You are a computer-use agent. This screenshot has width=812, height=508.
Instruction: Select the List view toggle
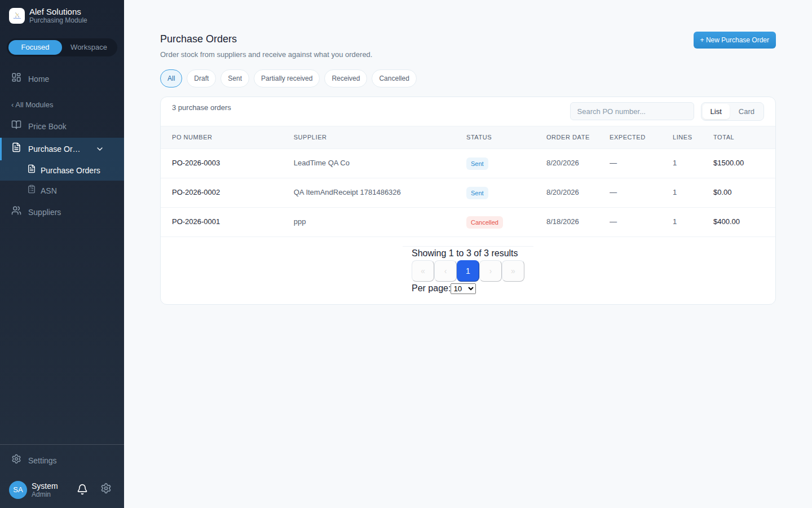[x=716, y=112]
